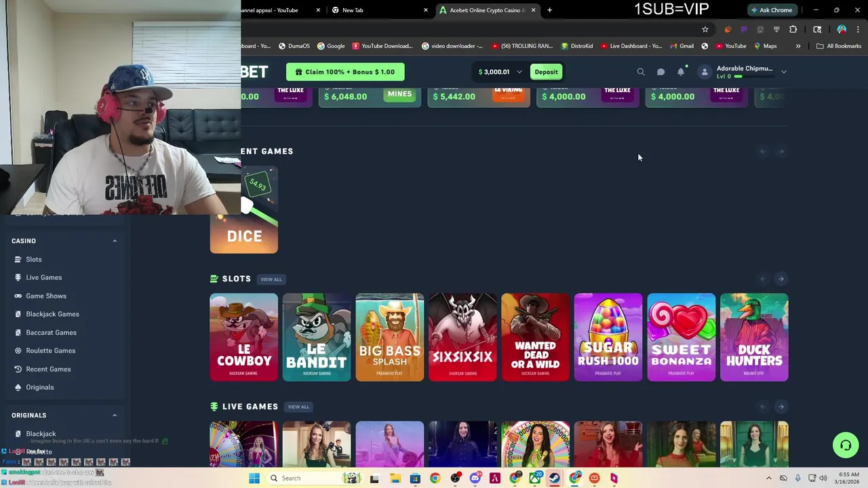Open Sugar Rush 1000 slot

pos(608,337)
